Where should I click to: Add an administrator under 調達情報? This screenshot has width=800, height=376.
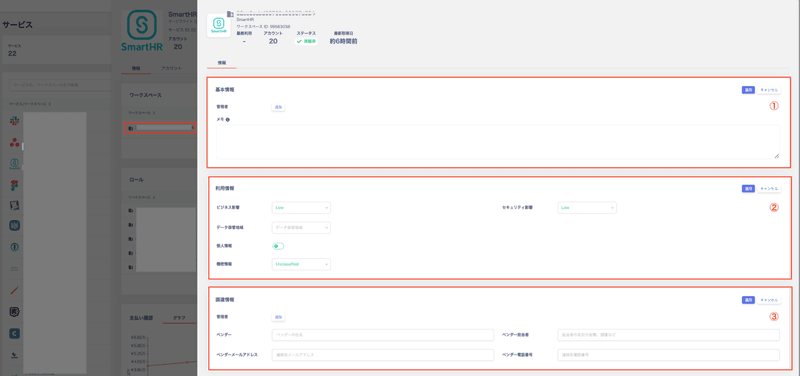click(x=278, y=317)
